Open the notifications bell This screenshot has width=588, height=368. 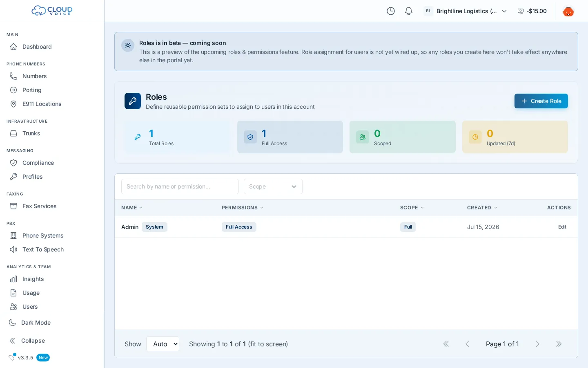[409, 11]
